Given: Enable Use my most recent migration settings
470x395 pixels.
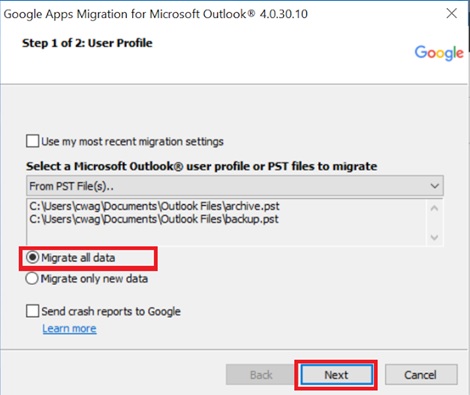Looking at the screenshot, I should coord(32,141).
